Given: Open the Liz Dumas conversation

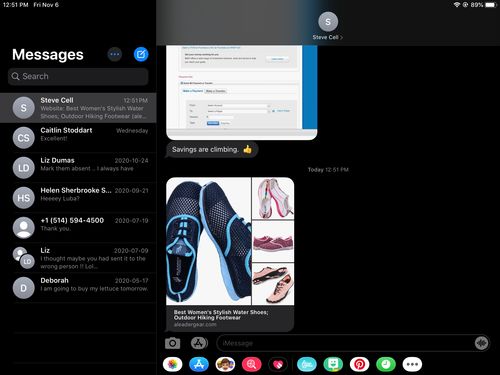Looking at the screenshot, I should (x=78, y=168).
